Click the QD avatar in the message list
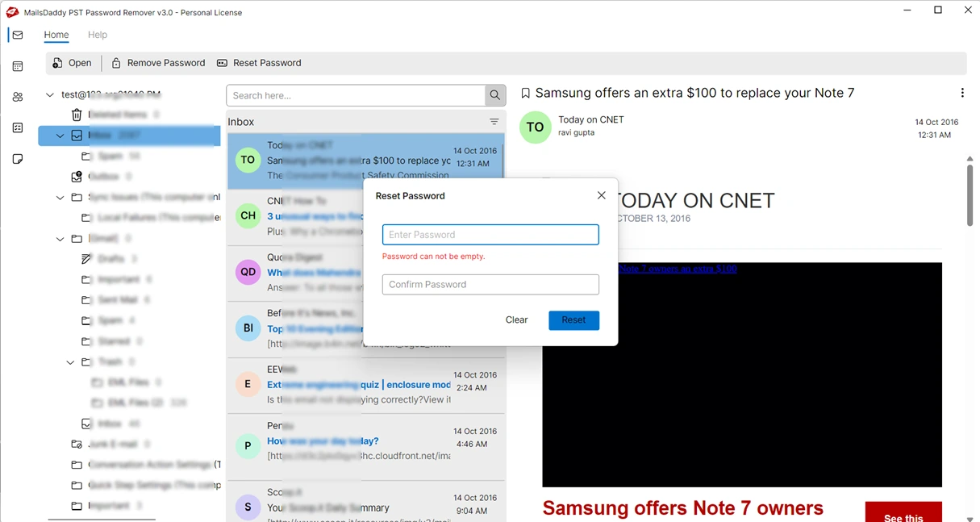The width and height of the screenshot is (980, 522). click(x=248, y=272)
